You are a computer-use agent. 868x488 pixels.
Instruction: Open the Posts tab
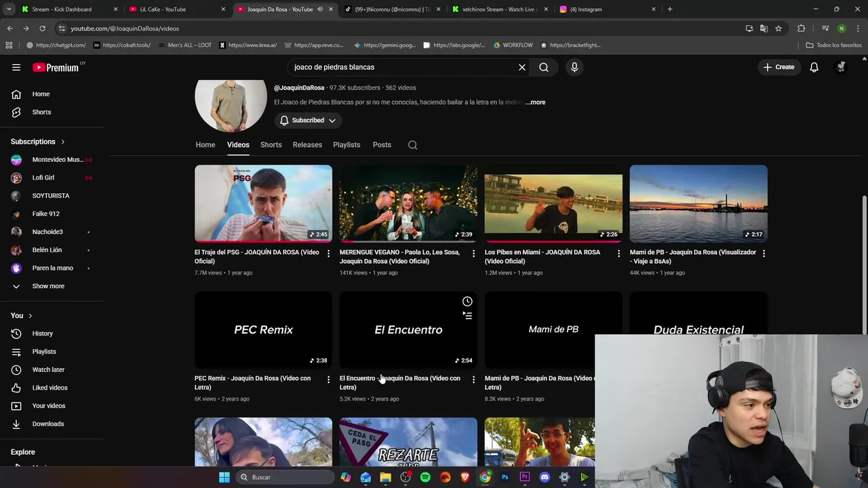382,145
